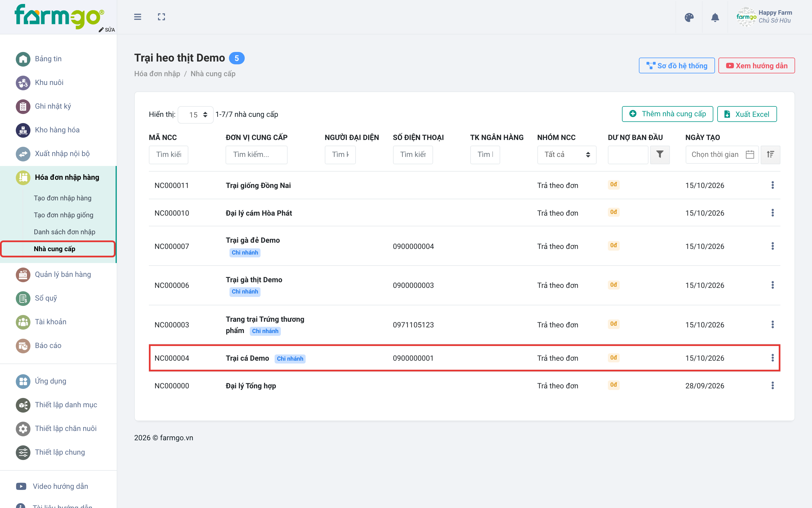Open notifications bell icon
The height and width of the screenshot is (508, 812).
coord(715,17)
